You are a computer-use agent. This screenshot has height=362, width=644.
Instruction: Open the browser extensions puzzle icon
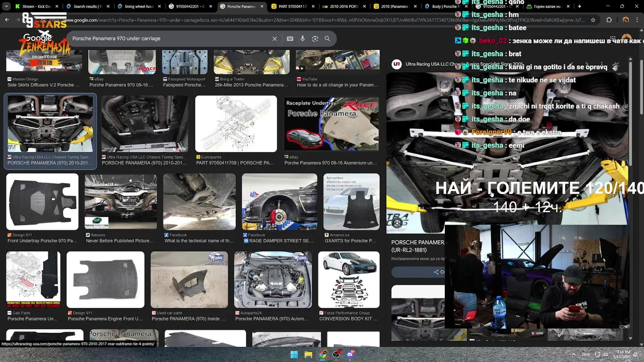click(x=609, y=20)
